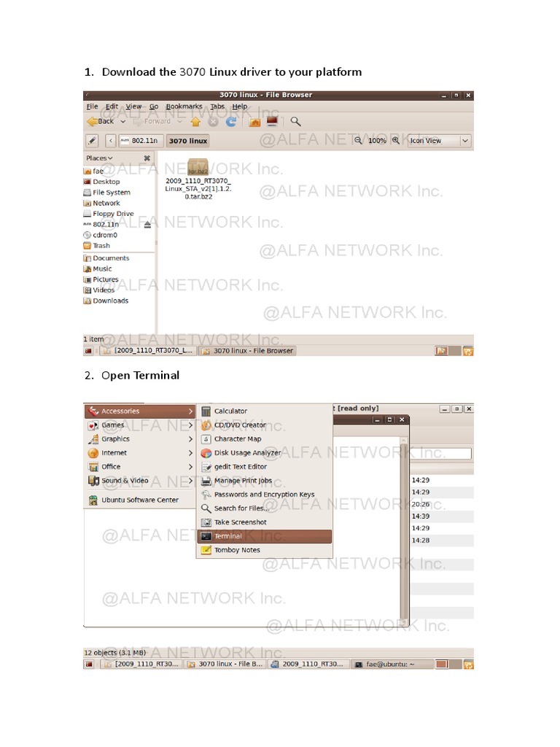Image resolution: width=560 pixels, height=747 pixels.
Task: Click the Computer icon in toolbar
Action: pos(273,122)
